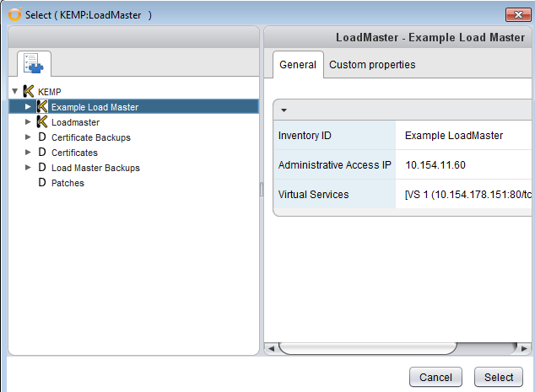Click the D icon beside Certificates
535x392 pixels.
pos(42,152)
